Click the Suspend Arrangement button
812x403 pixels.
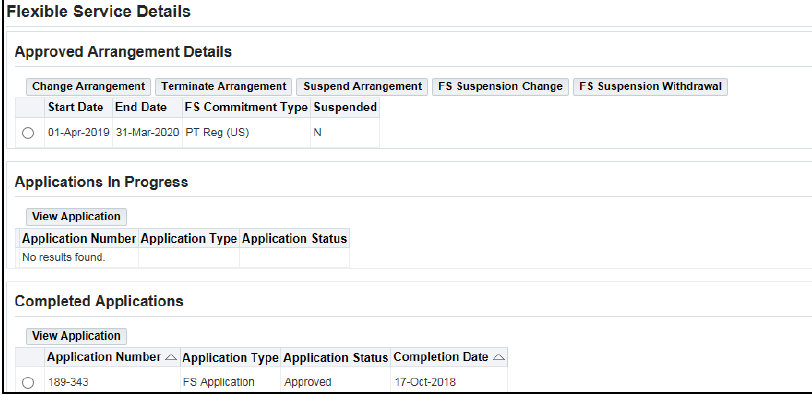coord(363,87)
